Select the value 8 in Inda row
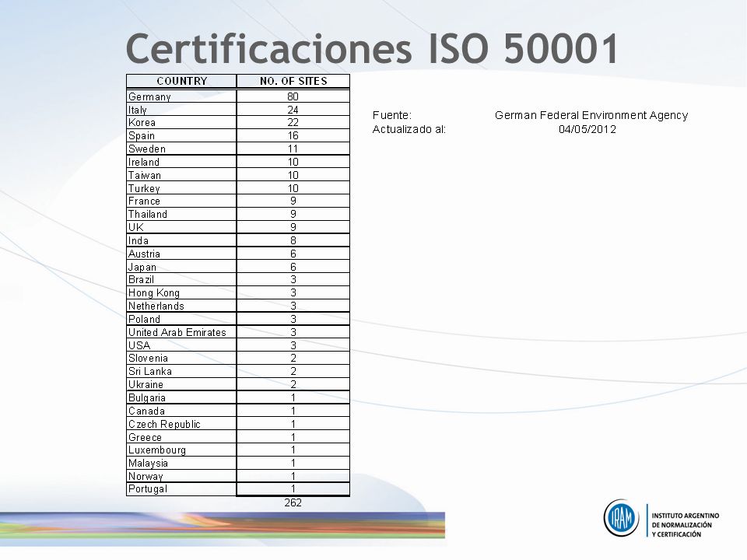The height and width of the screenshot is (560, 747). point(293,240)
